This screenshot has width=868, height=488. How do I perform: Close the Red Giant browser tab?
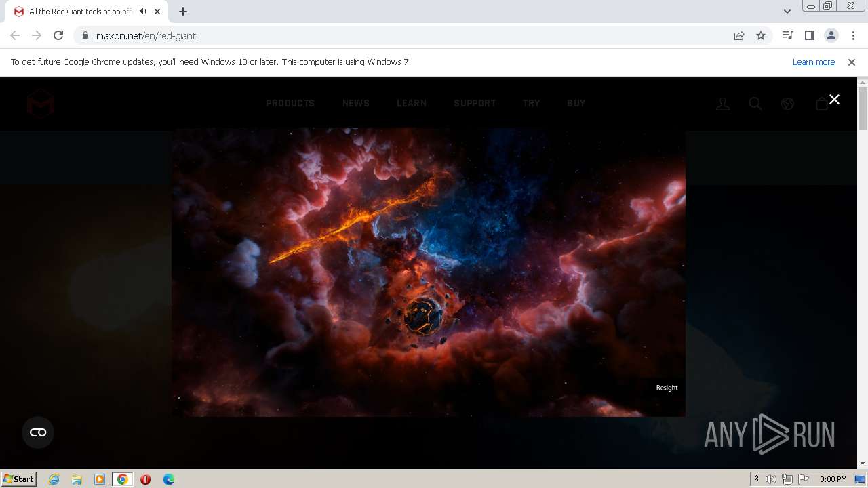157,12
